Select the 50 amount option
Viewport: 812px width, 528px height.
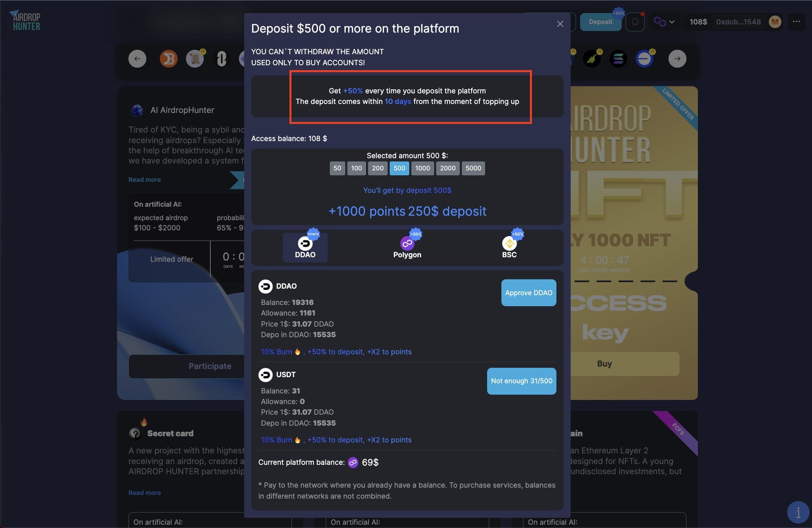[338, 168]
